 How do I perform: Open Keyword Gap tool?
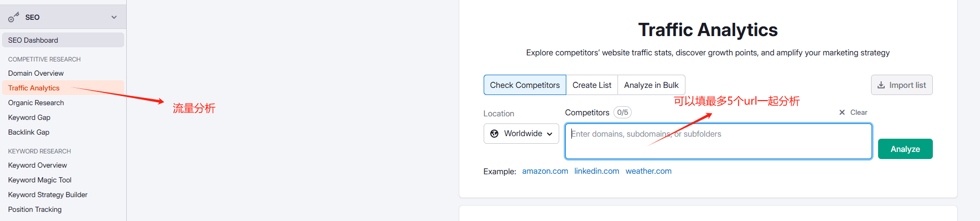point(29,117)
